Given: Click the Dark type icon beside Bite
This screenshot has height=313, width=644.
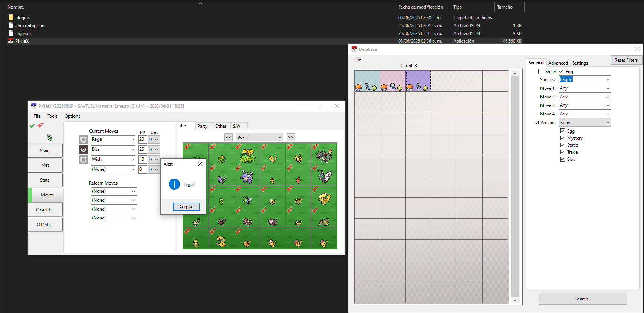Looking at the screenshot, I should pyautogui.click(x=83, y=150).
